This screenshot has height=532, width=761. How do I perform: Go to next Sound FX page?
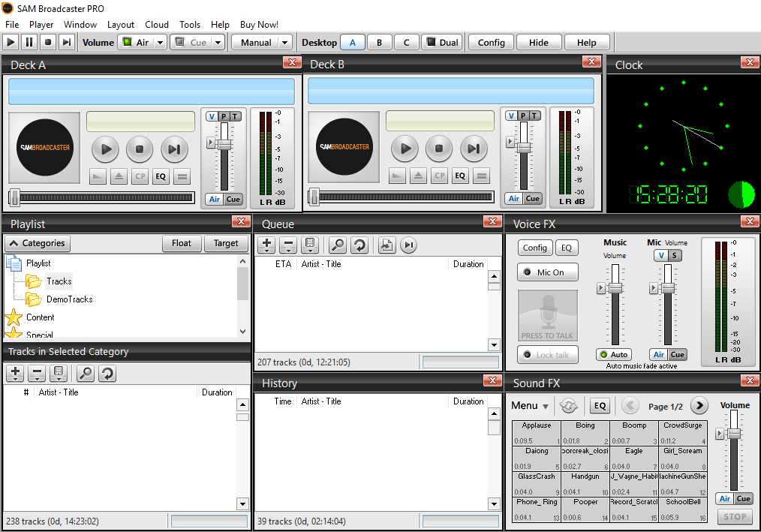click(699, 405)
